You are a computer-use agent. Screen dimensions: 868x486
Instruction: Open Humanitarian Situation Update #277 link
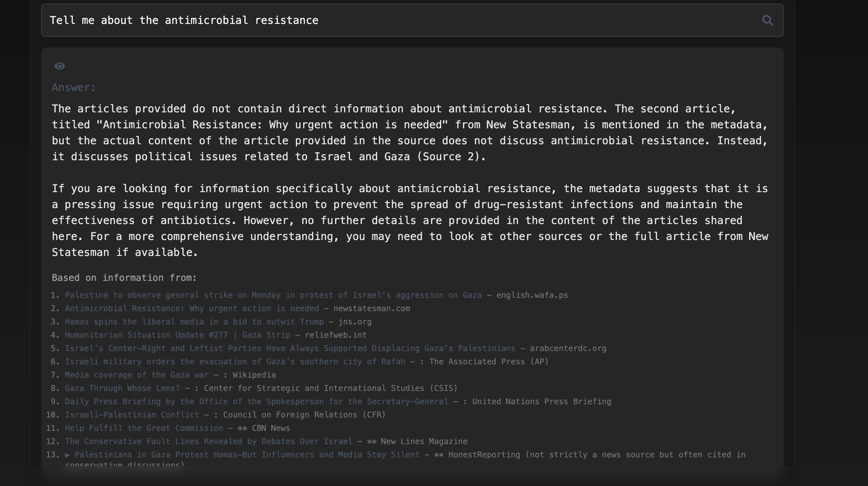click(177, 335)
